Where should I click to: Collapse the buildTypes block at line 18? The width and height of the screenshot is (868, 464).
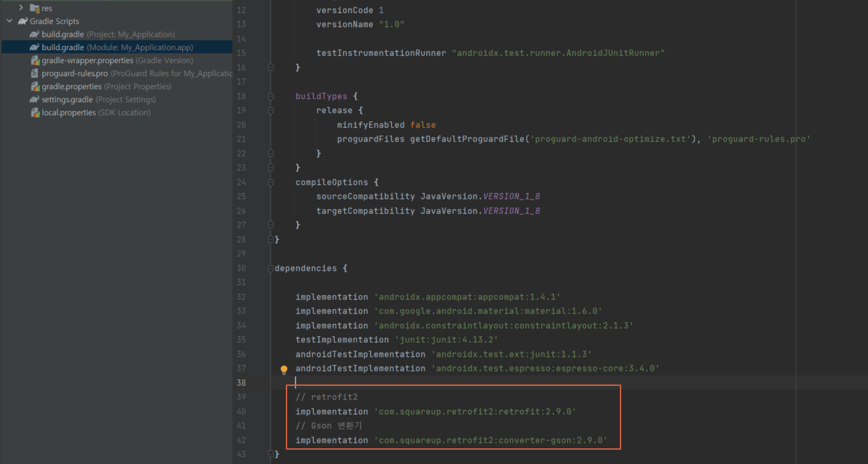pyautogui.click(x=271, y=96)
